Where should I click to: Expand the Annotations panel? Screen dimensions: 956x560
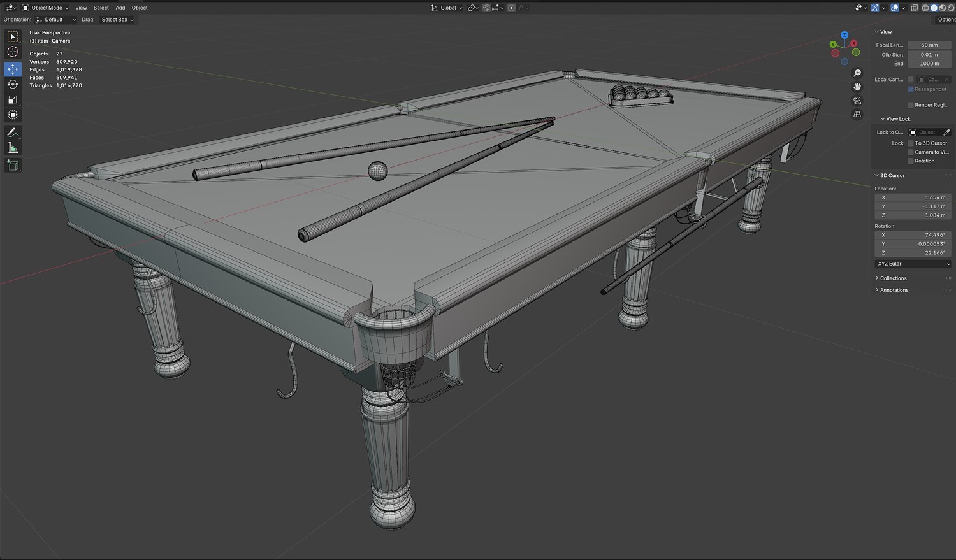[x=892, y=290]
